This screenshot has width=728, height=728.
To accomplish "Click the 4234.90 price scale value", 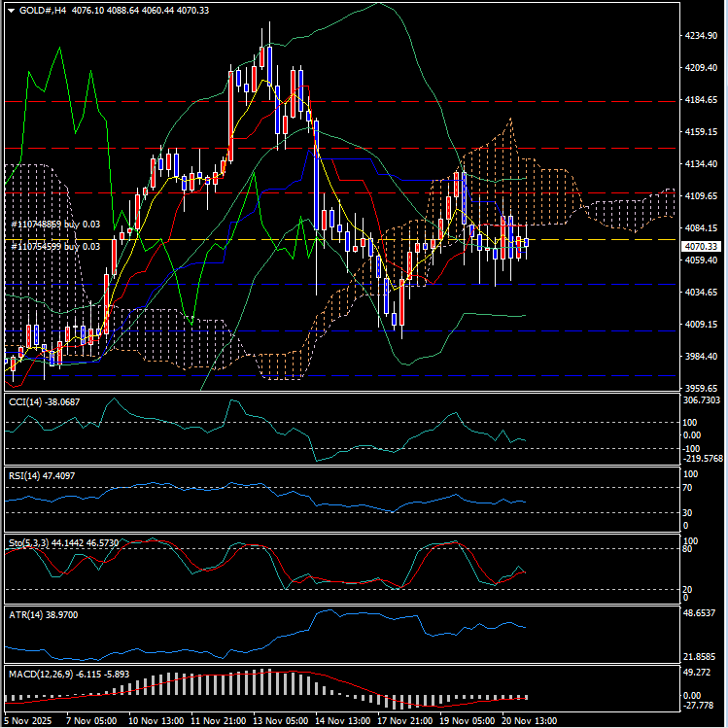I will click(702, 35).
